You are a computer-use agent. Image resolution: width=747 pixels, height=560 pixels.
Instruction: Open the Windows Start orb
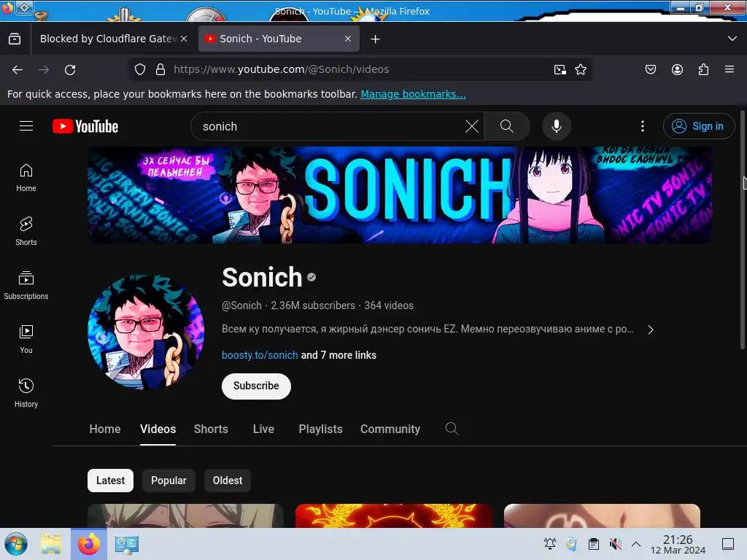click(x=16, y=544)
